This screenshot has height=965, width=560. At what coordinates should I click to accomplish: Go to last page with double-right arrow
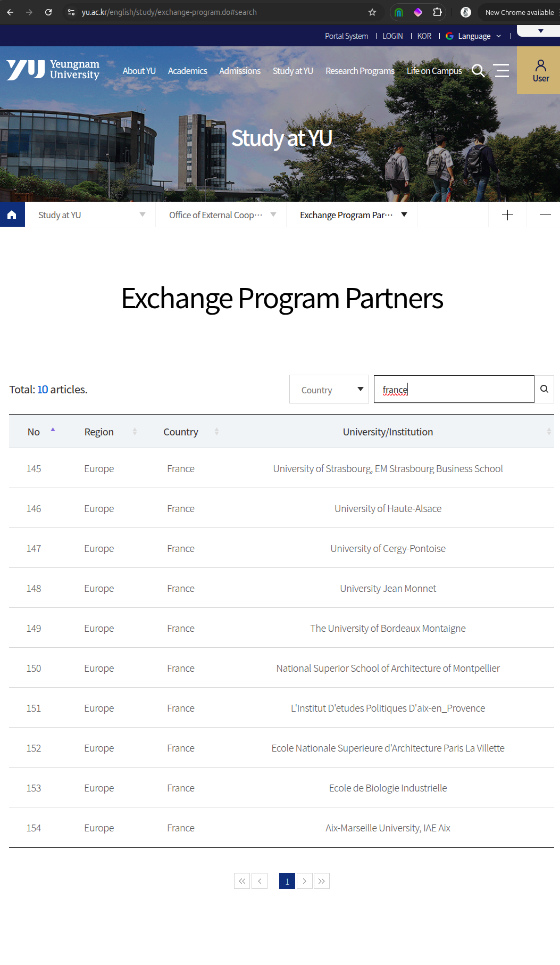tap(322, 881)
